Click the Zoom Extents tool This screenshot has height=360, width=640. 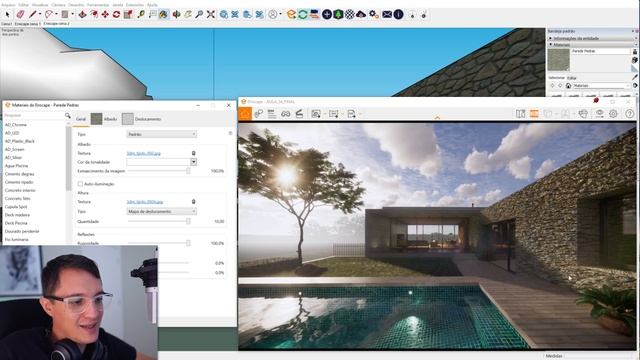tap(211, 15)
